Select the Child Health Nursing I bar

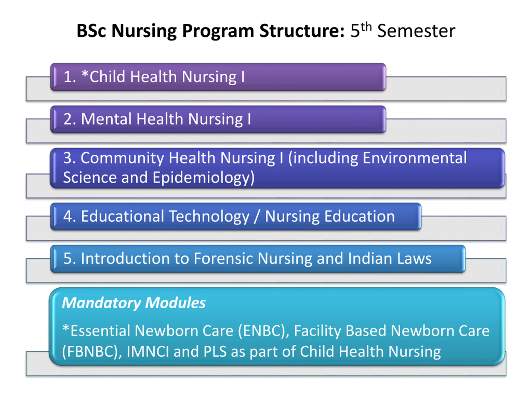point(218,77)
